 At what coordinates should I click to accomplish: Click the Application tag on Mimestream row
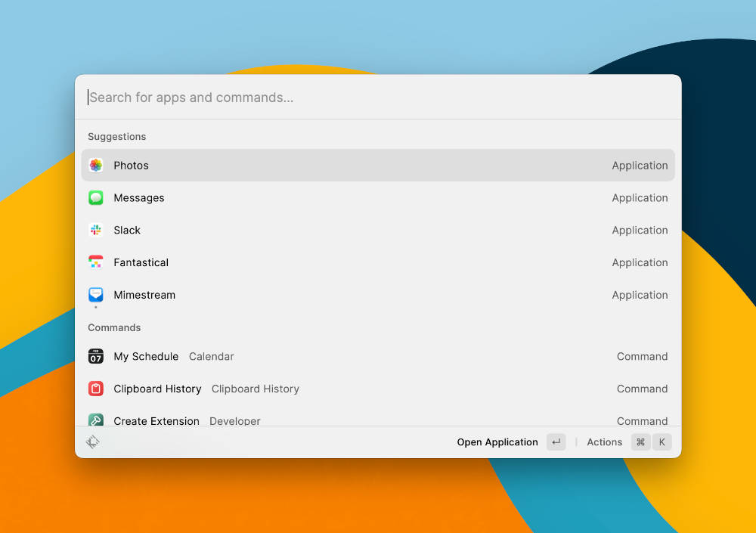coord(640,295)
